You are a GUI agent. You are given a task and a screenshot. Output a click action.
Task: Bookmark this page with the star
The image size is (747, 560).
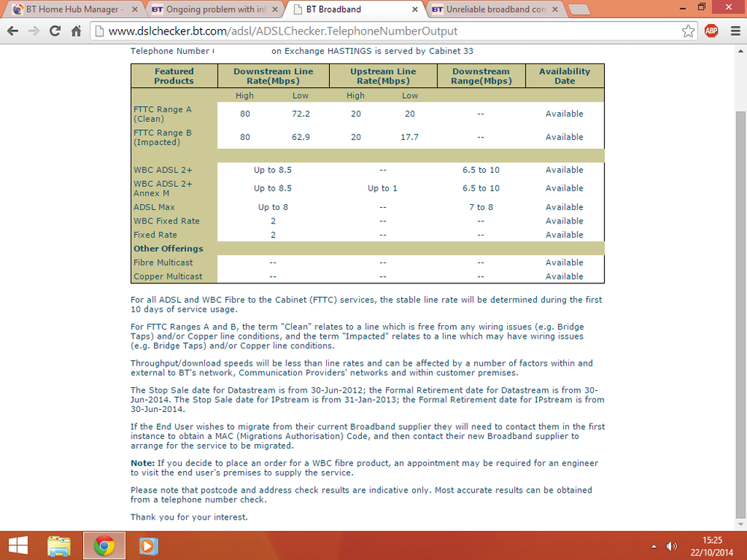pyautogui.click(x=688, y=31)
